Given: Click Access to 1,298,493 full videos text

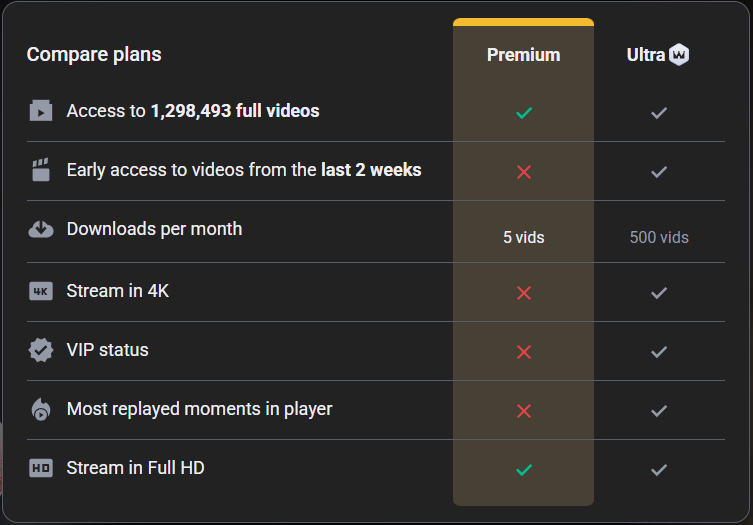Looking at the screenshot, I should tap(193, 111).
